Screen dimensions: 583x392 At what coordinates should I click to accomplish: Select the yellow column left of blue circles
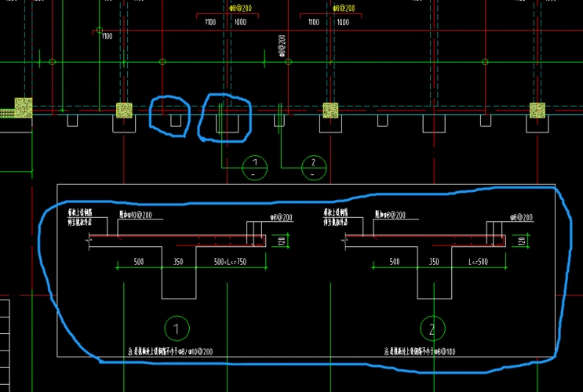124,111
